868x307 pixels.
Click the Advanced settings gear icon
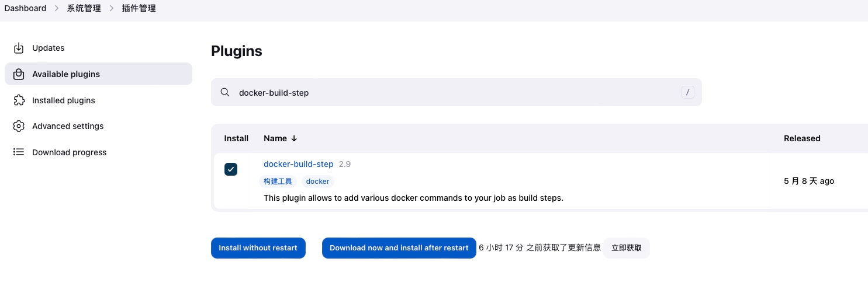click(x=19, y=126)
